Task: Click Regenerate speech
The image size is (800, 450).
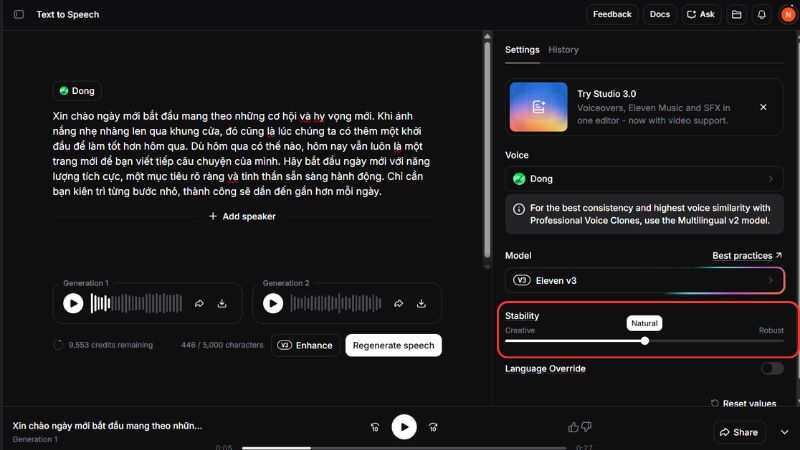Action: [x=393, y=345]
